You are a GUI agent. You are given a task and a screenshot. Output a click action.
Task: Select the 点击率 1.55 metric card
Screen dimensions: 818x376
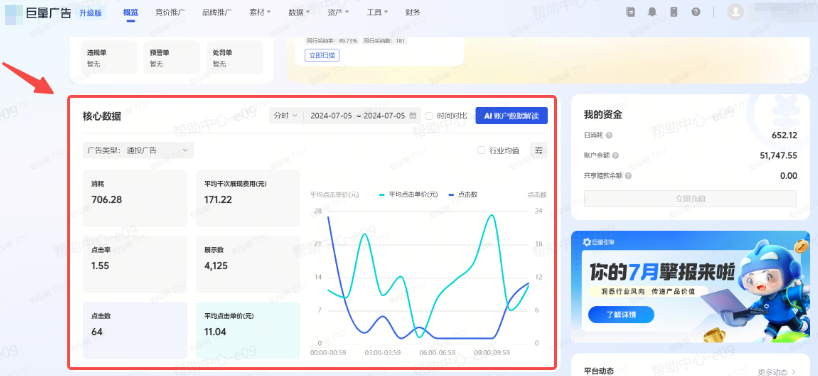(135, 264)
